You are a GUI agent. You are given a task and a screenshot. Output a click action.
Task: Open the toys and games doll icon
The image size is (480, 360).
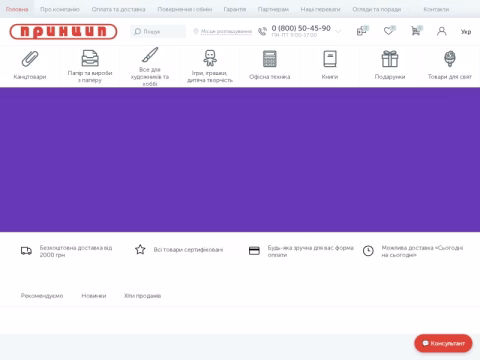(x=210, y=58)
